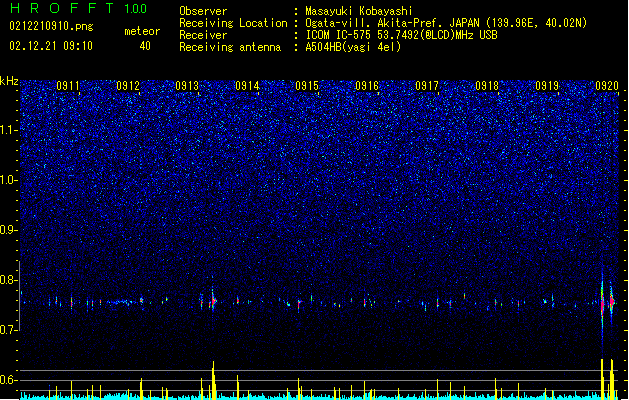Viewport: 629px width, 400px height.
Task: Click the 'Receiving antenna' field label
Action: [230, 47]
